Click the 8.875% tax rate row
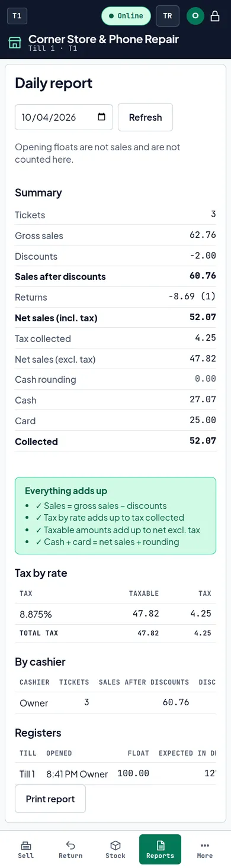The width and height of the screenshot is (231, 868). pos(115,614)
